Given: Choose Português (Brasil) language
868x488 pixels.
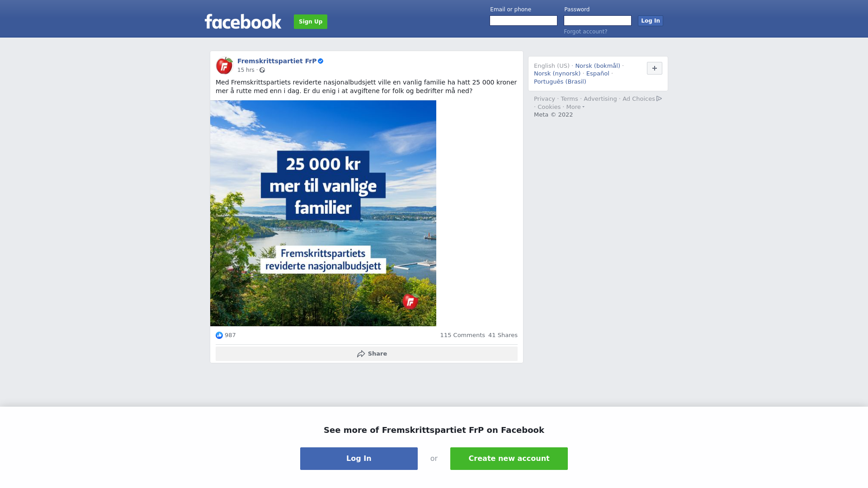Looking at the screenshot, I should point(560,82).
